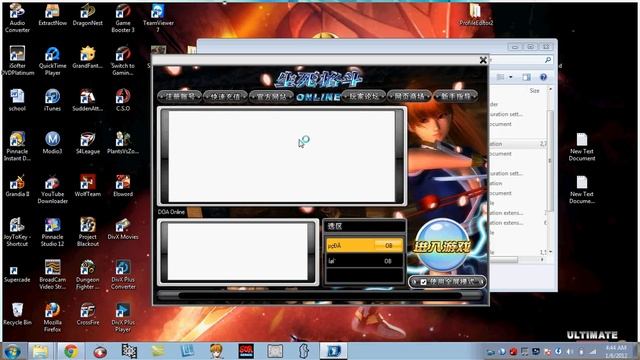Click the 进入游戏 enter game orb button

click(x=442, y=246)
